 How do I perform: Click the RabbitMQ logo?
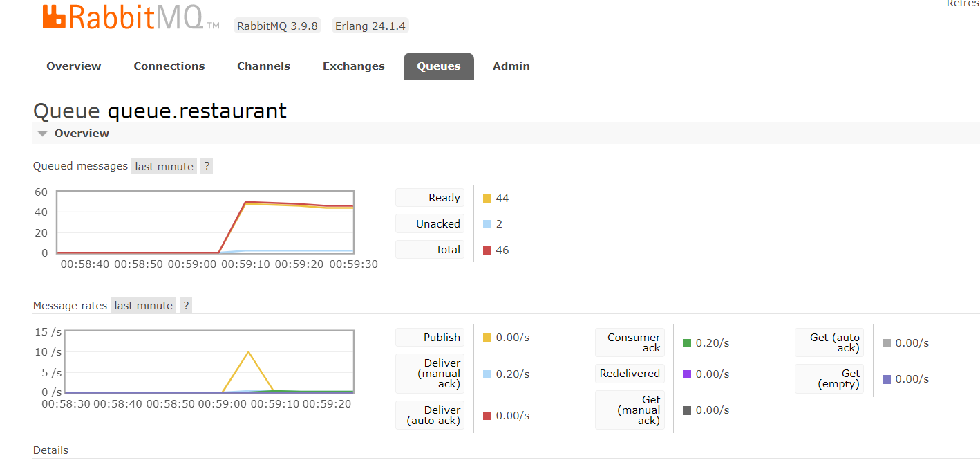[x=131, y=18]
